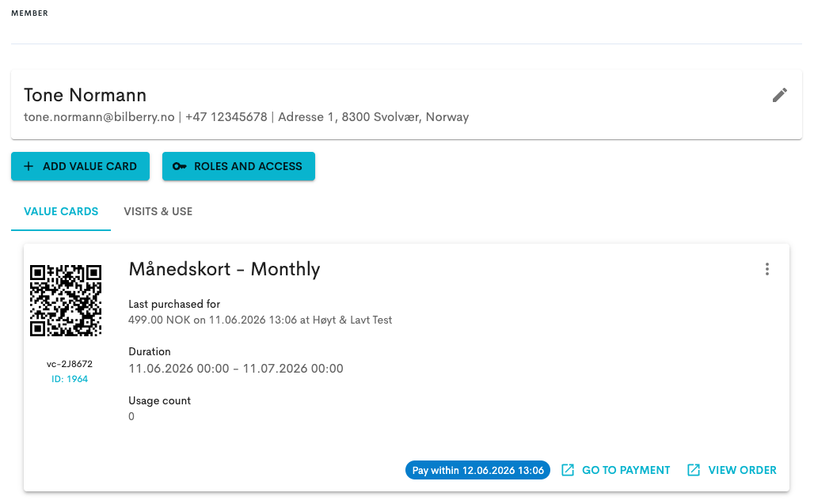
Task: Click the Add Value Card button
Action: [x=81, y=166]
